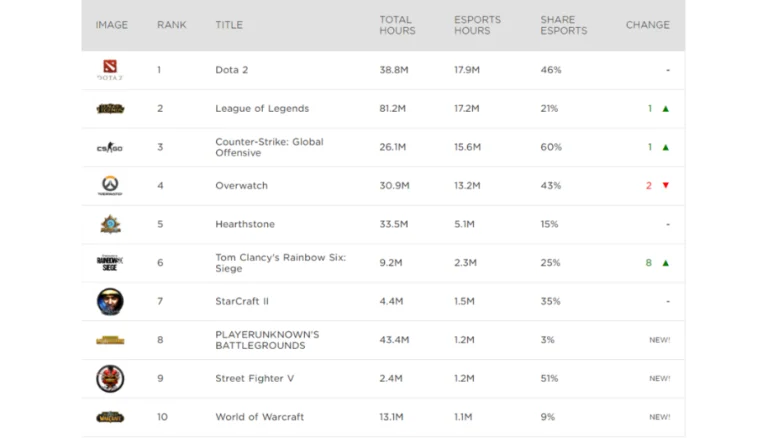Select the SHARE ESPORTS column header
Screen dimensions: 768x438
(x=563, y=25)
